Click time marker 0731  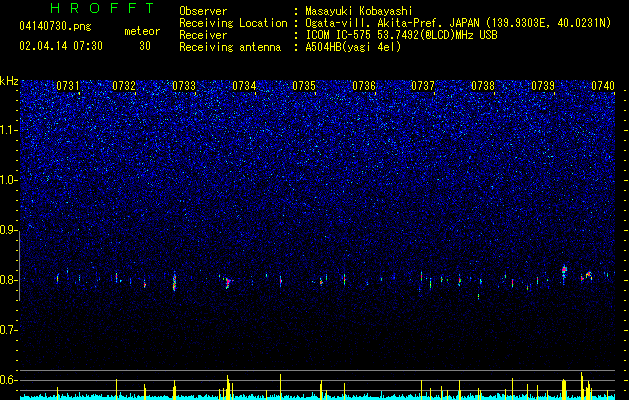click(x=67, y=85)
